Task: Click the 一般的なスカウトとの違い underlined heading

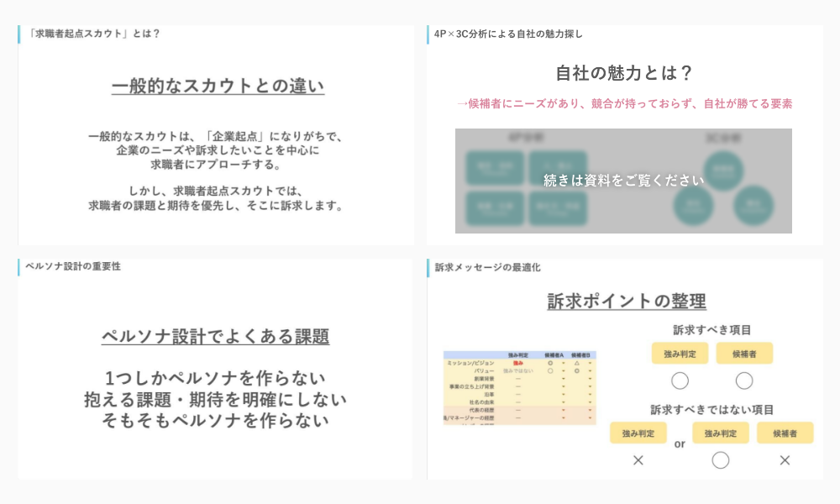Action: coord(218,86)
